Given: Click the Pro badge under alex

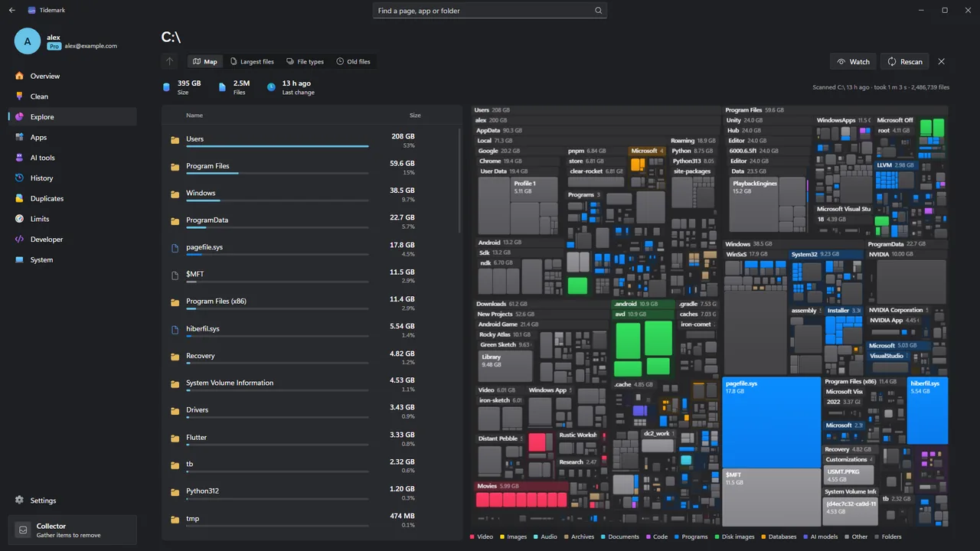Looking at the screenshot, I should coord(54,46).
